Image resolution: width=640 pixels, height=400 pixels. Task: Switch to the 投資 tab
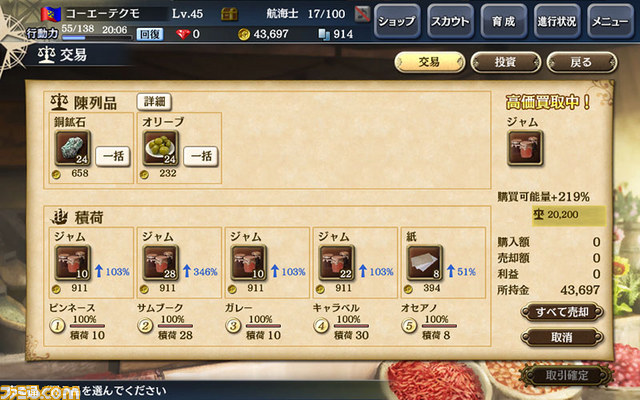(506, 62)
